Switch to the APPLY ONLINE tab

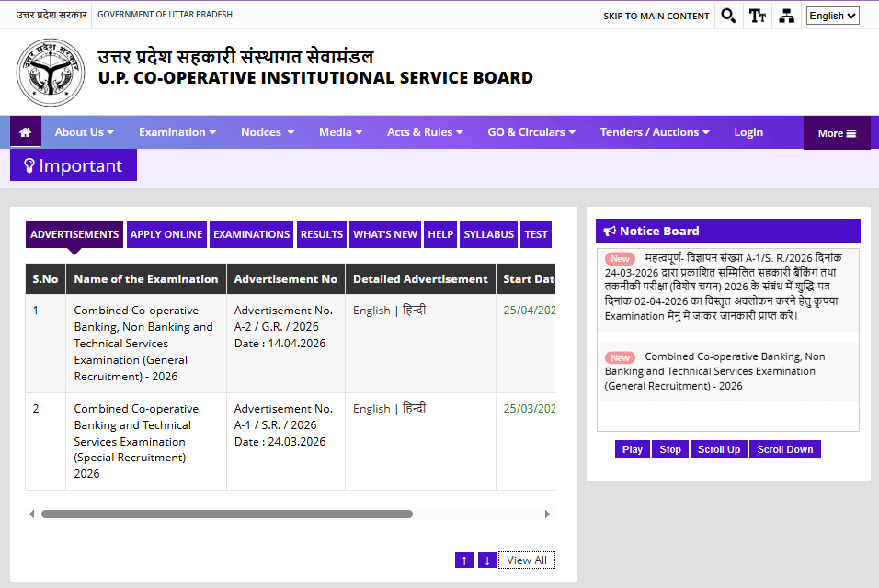[x=166, y=234]
